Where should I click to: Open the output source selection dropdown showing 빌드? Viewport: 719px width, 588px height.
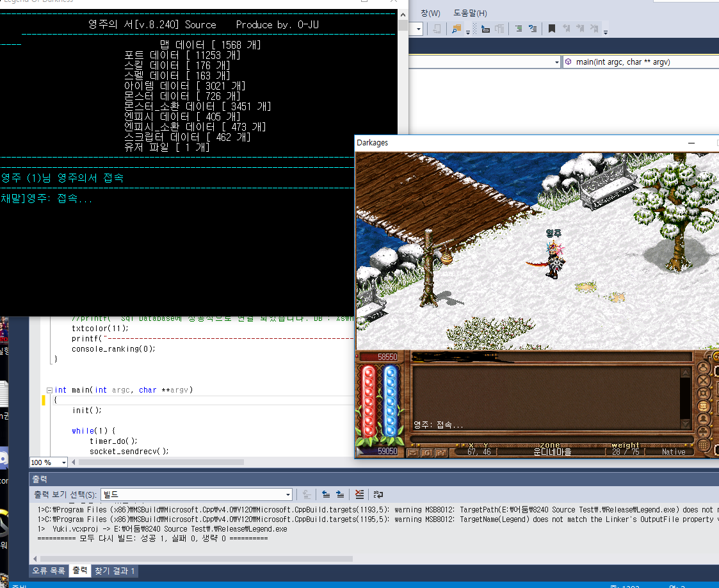pos(197,494)
